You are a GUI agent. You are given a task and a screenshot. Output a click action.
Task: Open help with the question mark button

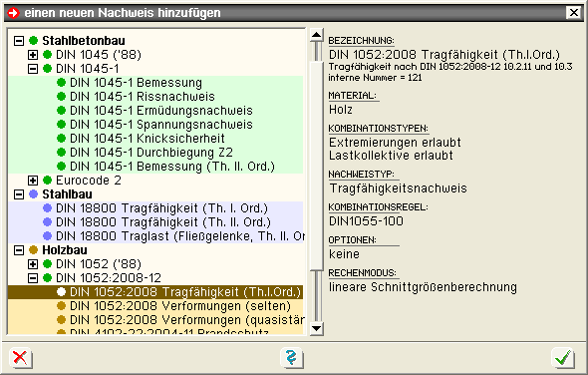[x=292, y=358]
